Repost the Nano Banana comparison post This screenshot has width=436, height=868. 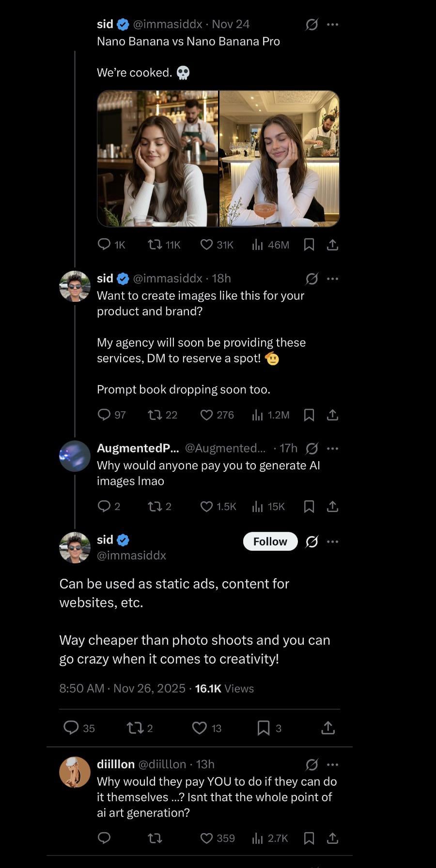point(155,245)
